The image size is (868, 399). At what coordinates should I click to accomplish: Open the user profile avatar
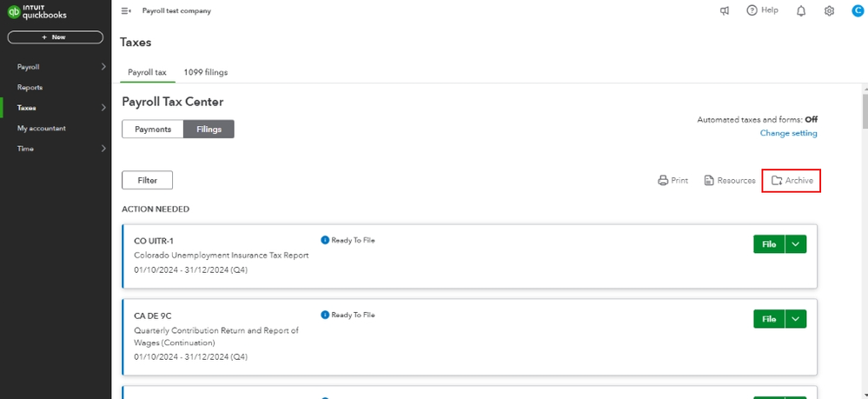(856, 11)
